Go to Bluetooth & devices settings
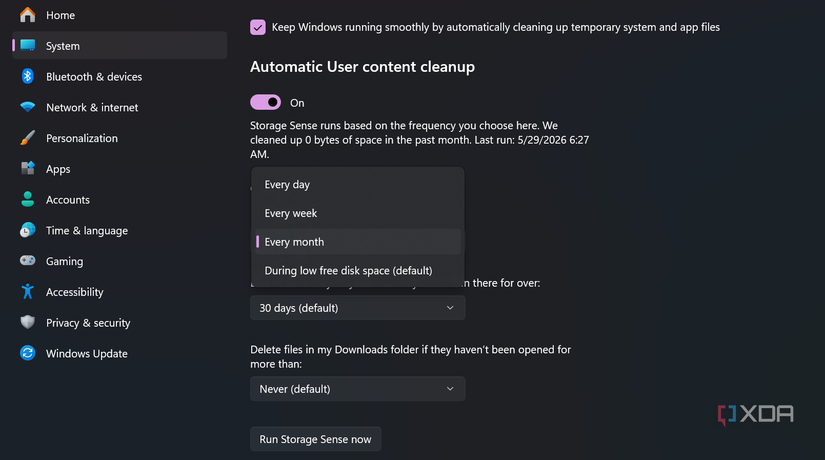 tap(119, 76)
